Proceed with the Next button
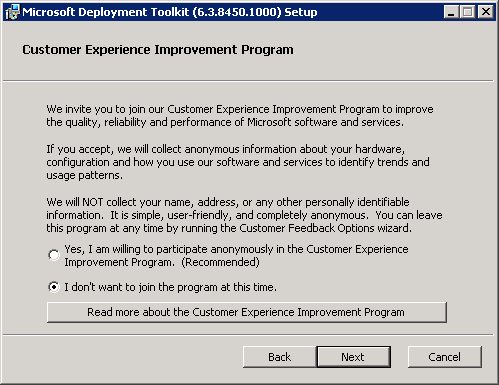 (x=353, y=357)
